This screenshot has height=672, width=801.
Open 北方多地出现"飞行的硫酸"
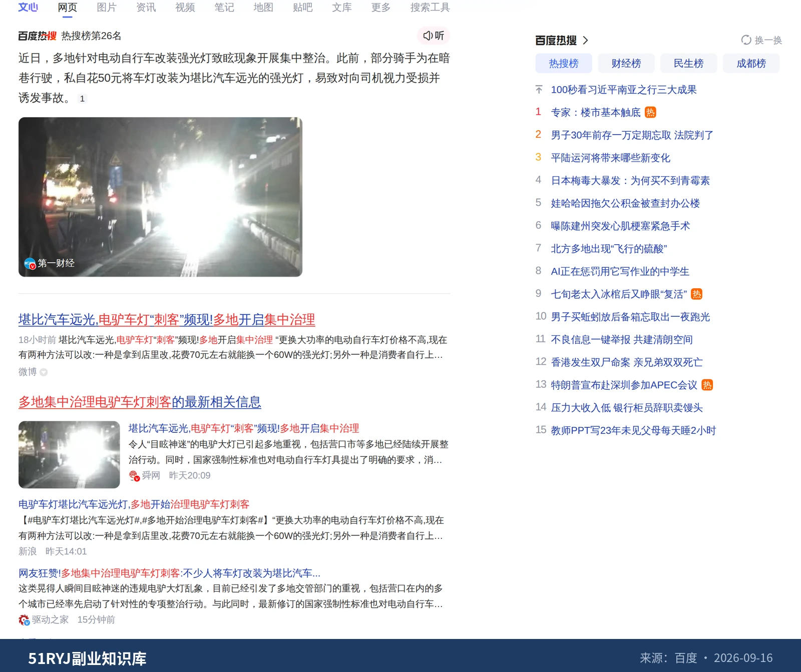point(609,249)
